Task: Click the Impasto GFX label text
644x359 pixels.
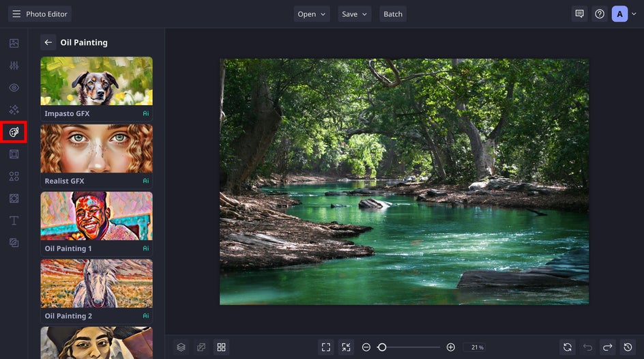Action: [x=67, y=113]
